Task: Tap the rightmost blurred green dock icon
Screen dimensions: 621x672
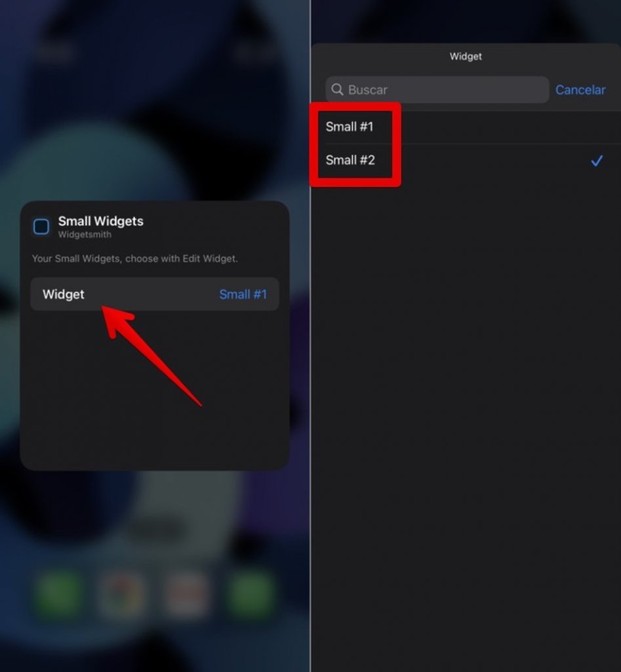Action: click(250, 595)
